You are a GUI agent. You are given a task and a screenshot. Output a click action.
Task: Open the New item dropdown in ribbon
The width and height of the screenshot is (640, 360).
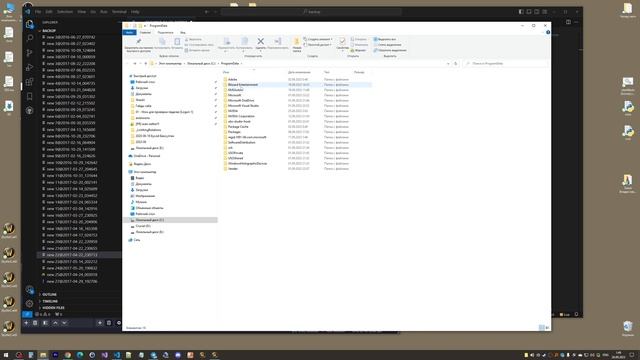[x=318, y=39]
